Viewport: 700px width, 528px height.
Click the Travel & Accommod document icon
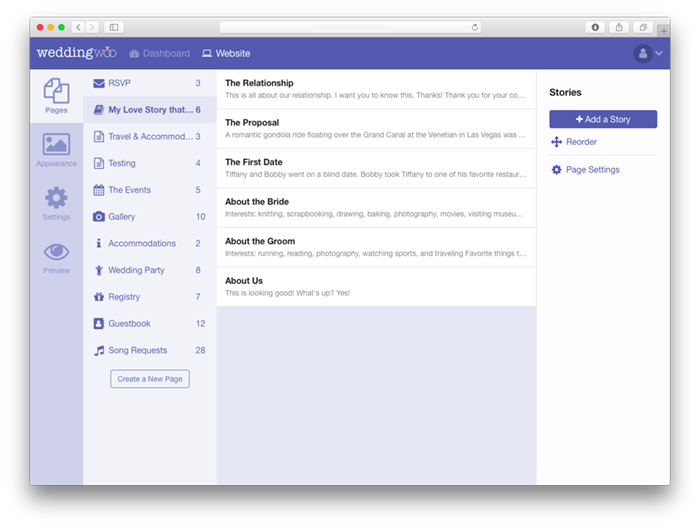pyautogui.click(x=99, y=137)
